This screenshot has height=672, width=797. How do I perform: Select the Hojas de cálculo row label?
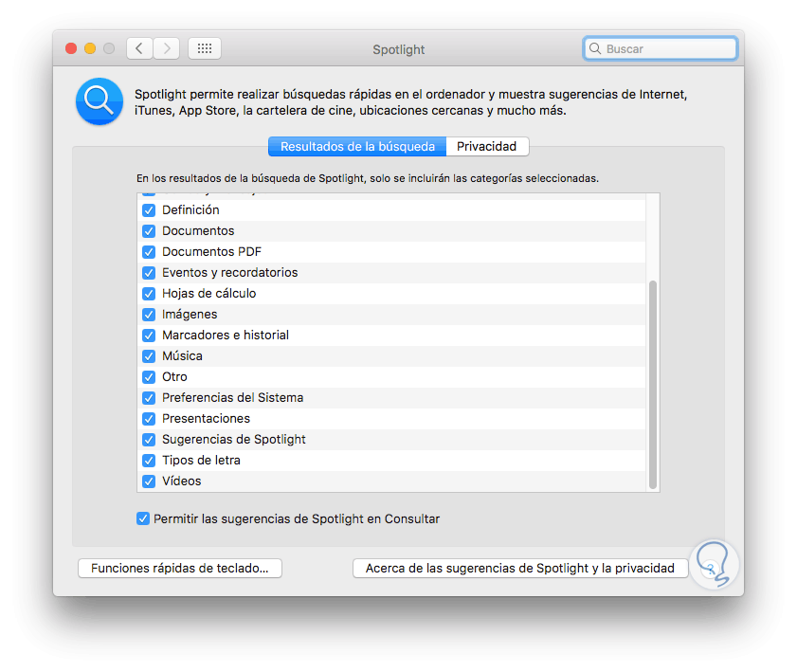pyautogui.click(x=208, y=293)
